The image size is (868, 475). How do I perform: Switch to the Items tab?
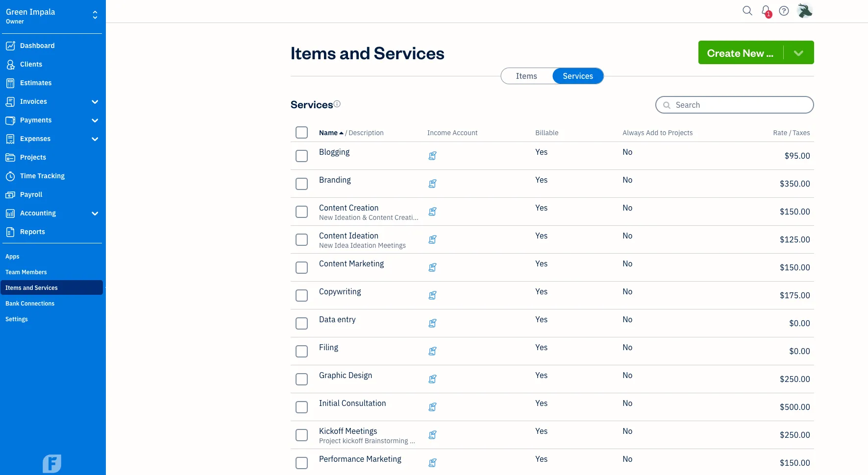pos(526,76)
